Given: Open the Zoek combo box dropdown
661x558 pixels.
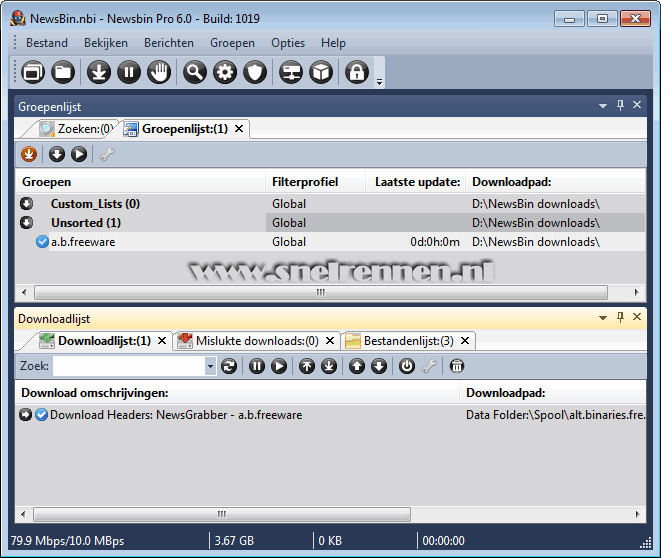Looking at the screenshot, I should (210, 366).
